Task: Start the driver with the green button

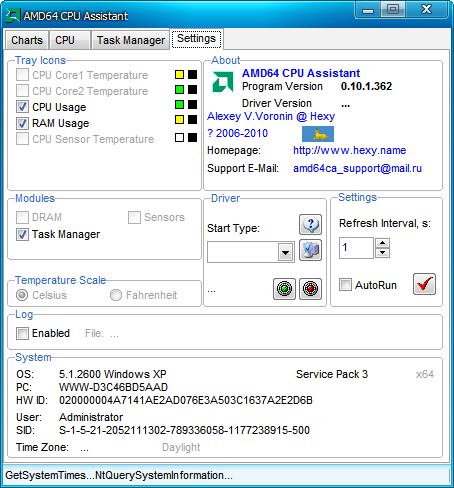Action: pyautogui.click(x=284, y=289)
